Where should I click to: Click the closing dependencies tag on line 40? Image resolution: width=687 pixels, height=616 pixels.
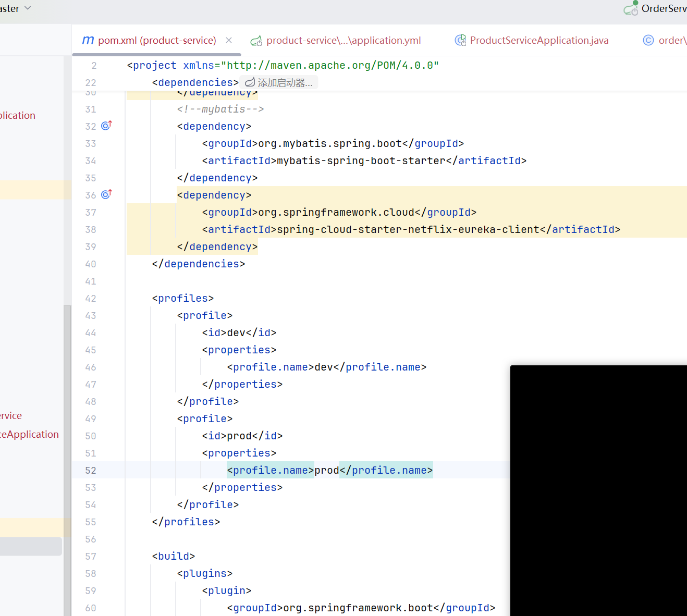click(x=199, y=264)
